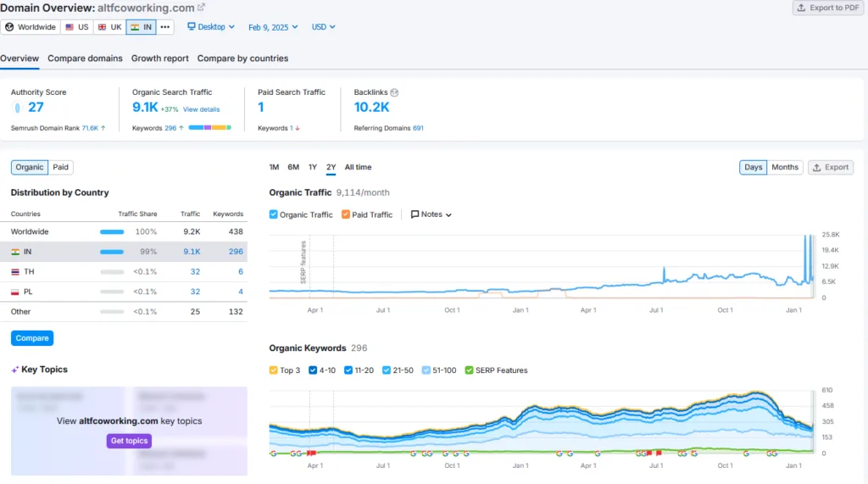Select the Worldwide database filter
Screen dimensions: 868x484
31,26
